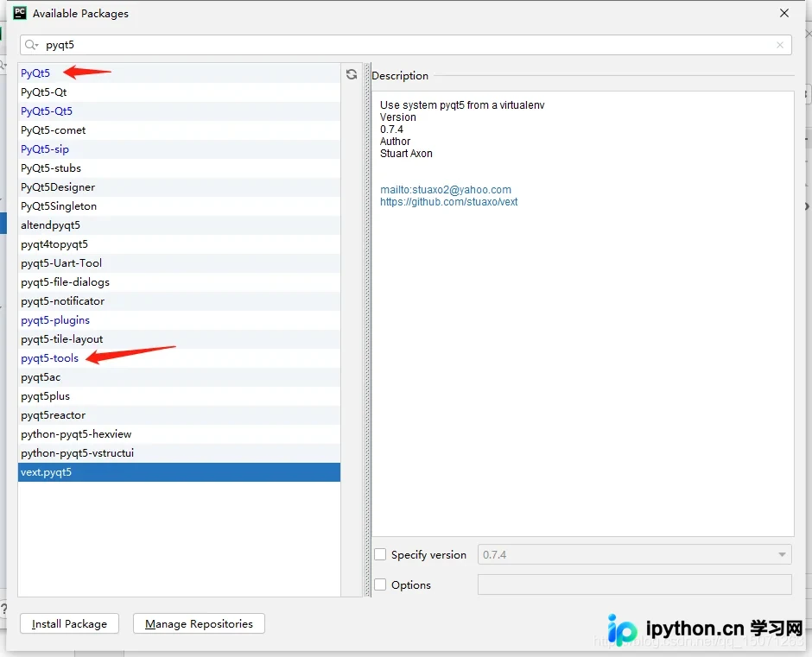Viewport: 812px width, 657px height.
Task: Open the mailto:stuaxo2@yahoo.com link
Action: (446, 189)
